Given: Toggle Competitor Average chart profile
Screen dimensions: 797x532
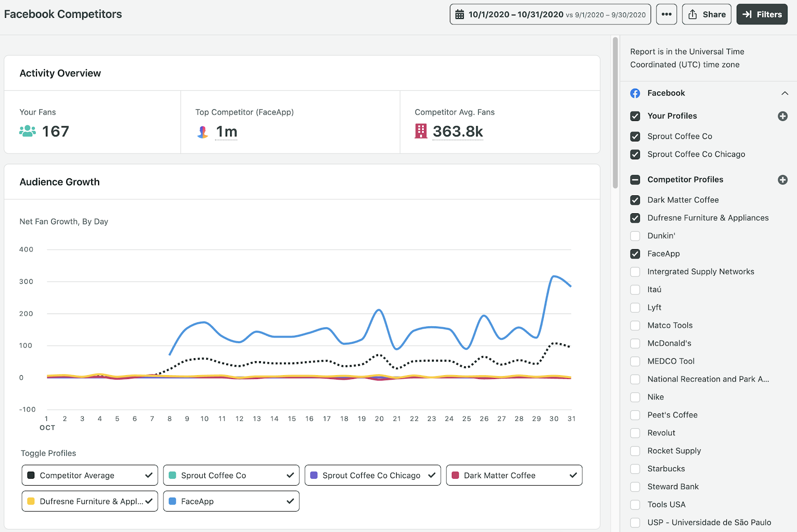Looking at the screenshot, I should tap(90, 475).
